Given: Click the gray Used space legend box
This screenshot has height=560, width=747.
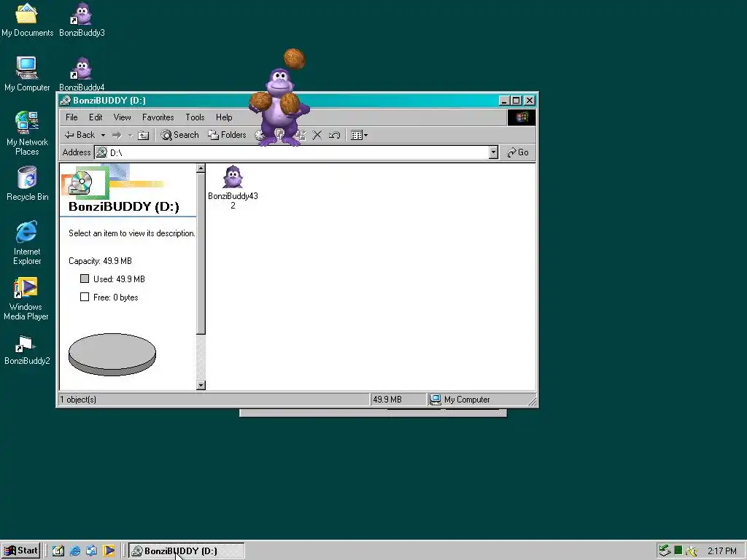Looking at the screenshot, I should pos(85,279).
